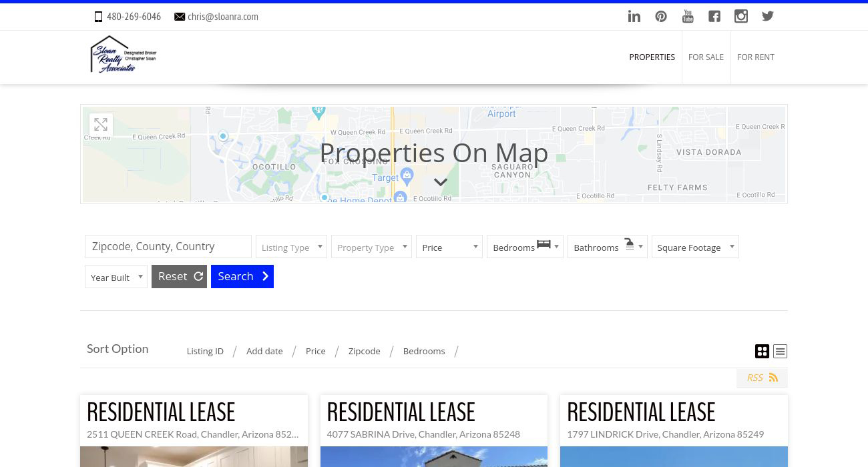Switch listings to list view
868x467 pixels.
(780, 351)
